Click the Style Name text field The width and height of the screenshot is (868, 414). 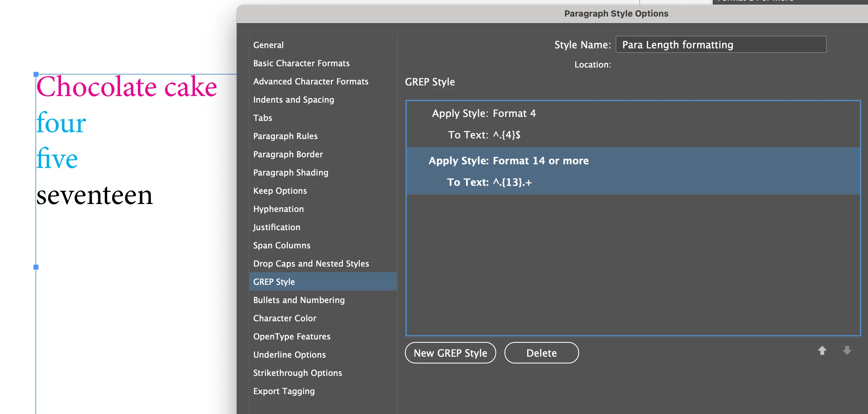point(720,45)
